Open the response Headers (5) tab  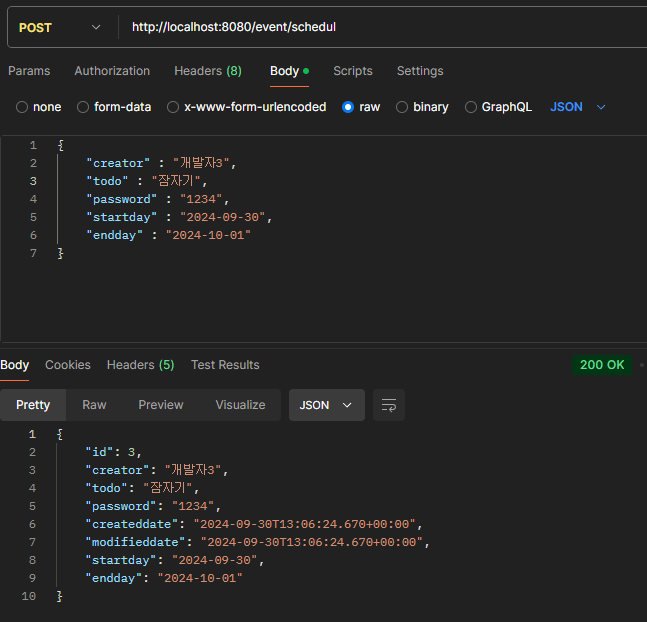coord(140,365)
